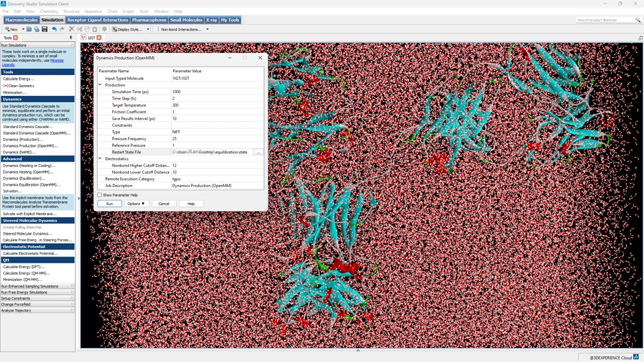
Task: Click the Delete X icon in toolbar
Action: (x=72, y=29)
